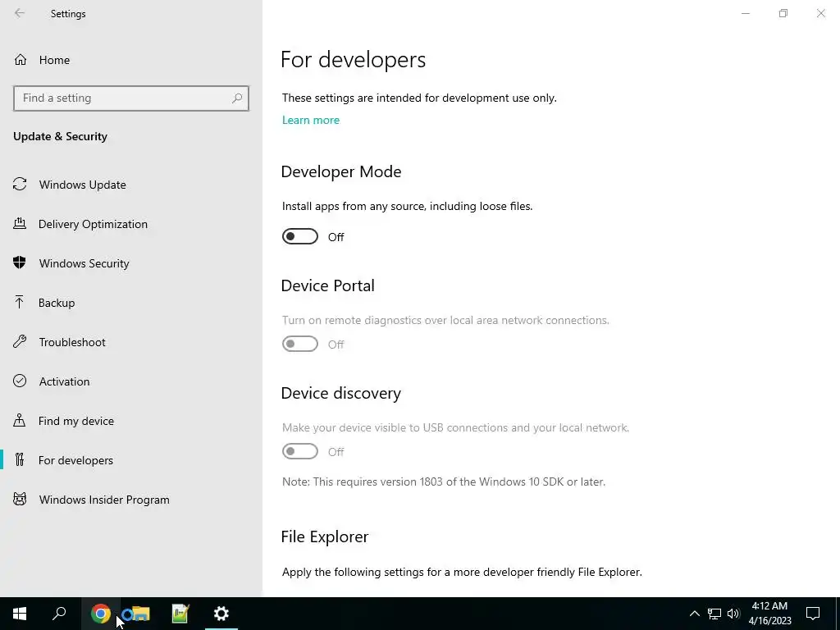Open the Windows Start menu
This screenshot has width=840, height=630.
pyautogui.click(x=20, y=614)
